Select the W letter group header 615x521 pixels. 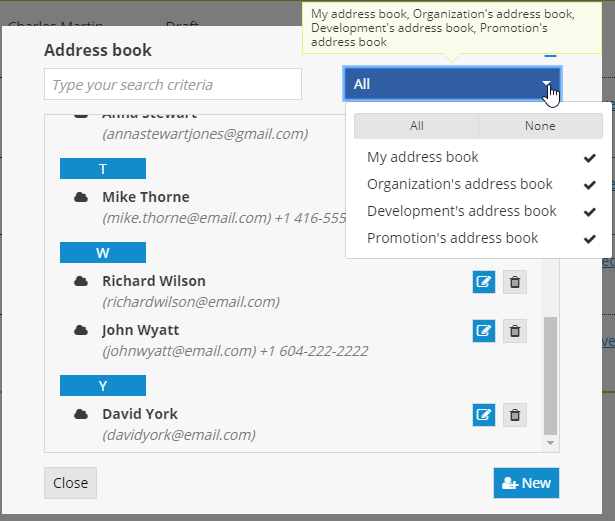click(x=103, y=252)
